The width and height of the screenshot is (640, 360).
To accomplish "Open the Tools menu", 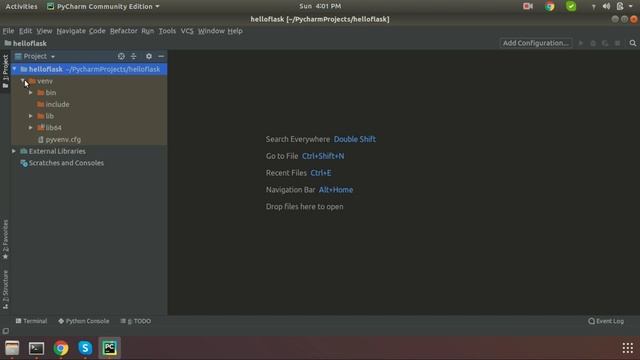I will pyautogui.click(x=167, y=31).
